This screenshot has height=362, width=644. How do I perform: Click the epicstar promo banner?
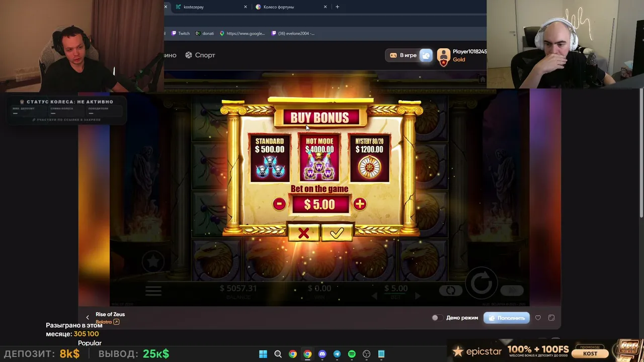pyautogui.click(x=545, y=351)
